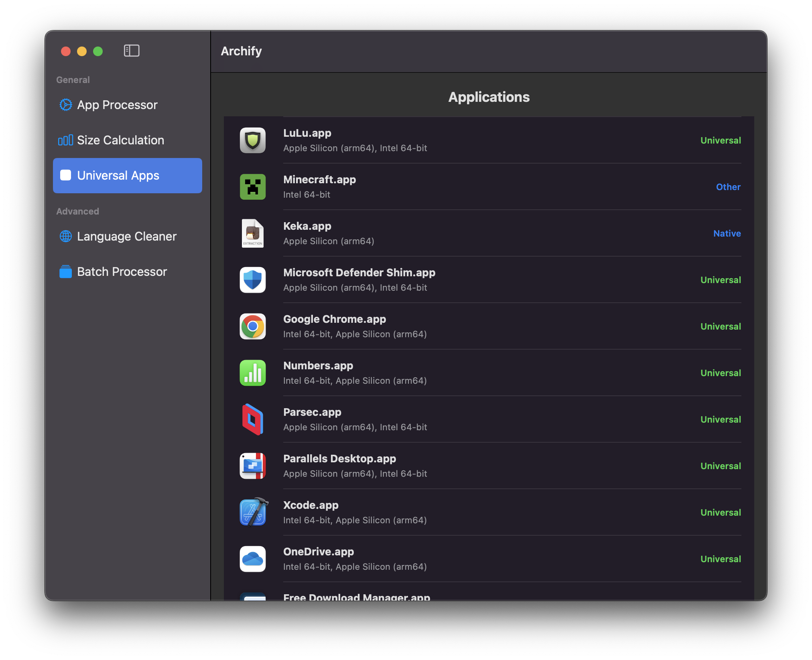Viewport: 812px width, 660px height.
Task: Click the Xcode hammer app icon
Action: (254, 512)
